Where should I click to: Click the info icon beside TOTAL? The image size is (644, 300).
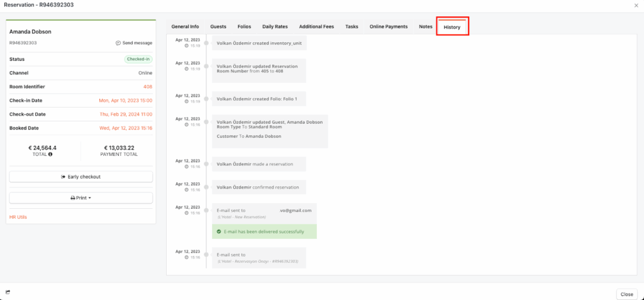click(50, 154)
